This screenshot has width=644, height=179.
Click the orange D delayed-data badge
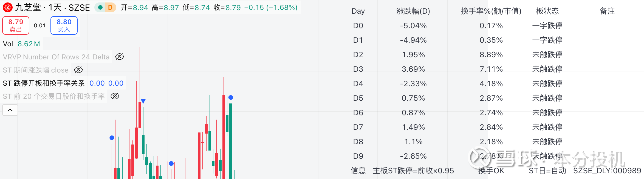(110, 7)
